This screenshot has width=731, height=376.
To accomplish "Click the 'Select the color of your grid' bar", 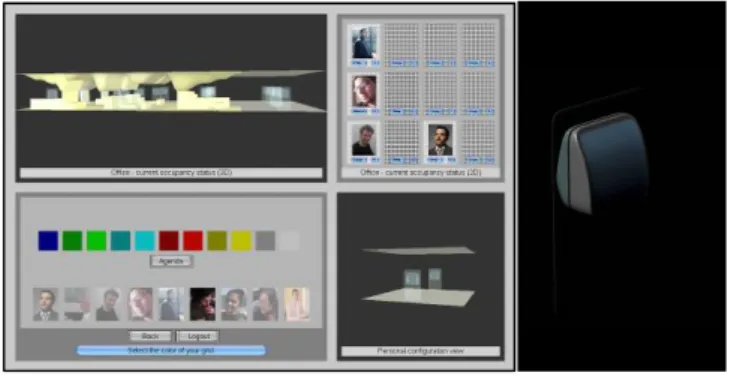I will 171,350.
